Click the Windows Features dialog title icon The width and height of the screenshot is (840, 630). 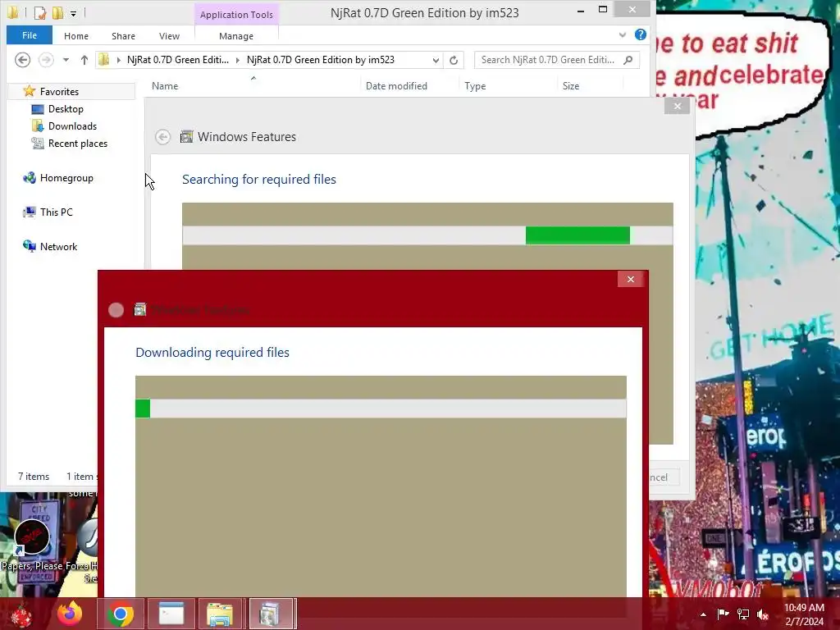[186, 137]
